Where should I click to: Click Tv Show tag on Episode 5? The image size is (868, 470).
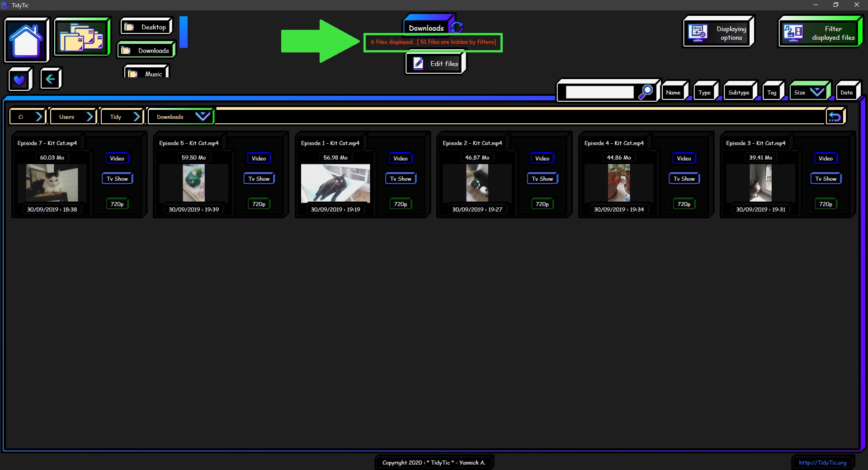coord(259,179)
